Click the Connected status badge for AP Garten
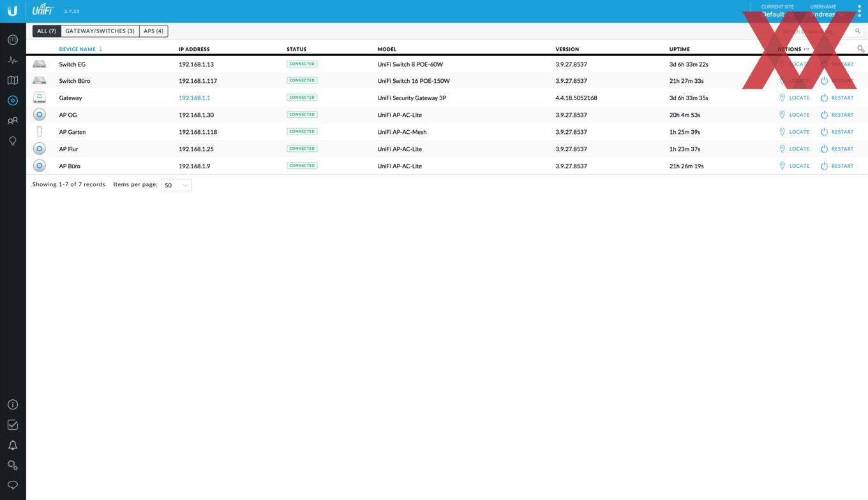Viewport: 868px width, 500px height. tap(302, 131)
